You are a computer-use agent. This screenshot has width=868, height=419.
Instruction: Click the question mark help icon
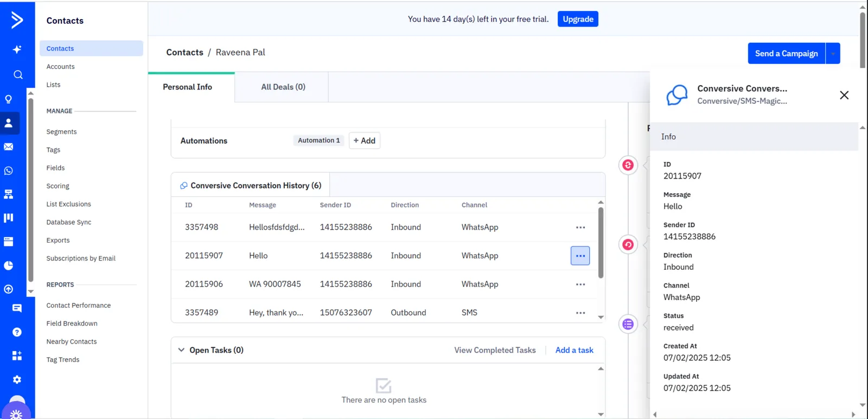[x=17, y=332]
